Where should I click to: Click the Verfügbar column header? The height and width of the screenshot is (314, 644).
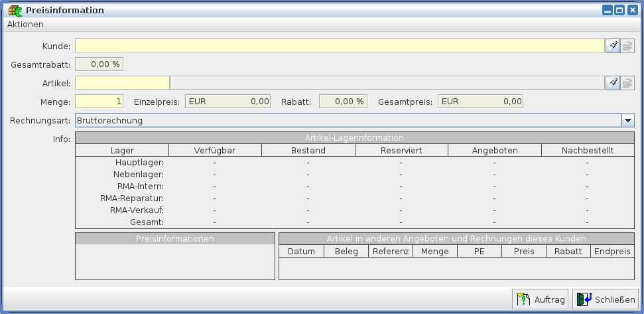215,151
